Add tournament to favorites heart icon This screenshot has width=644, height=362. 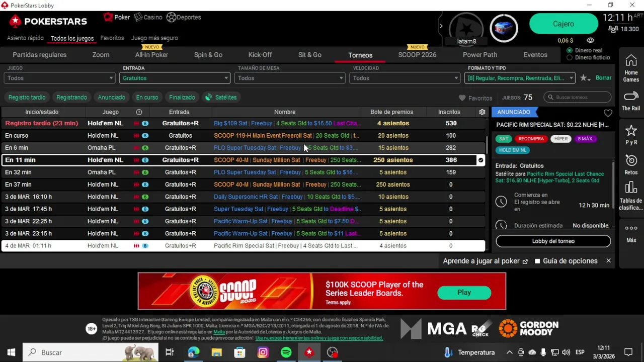pyautogui.click(x=608, y=113)
